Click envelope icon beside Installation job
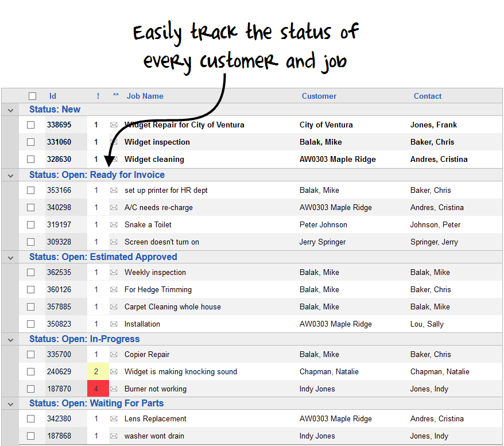The width and height of the screenshot is (504, 446). pyautogui.click(x=114, y=324)
